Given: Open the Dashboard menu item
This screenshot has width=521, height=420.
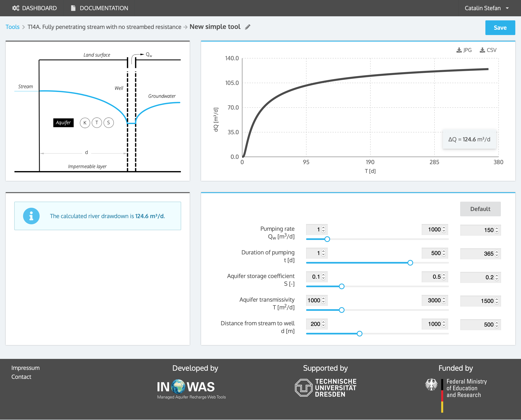Looking at the screenshot, I should tap(35, 8).
